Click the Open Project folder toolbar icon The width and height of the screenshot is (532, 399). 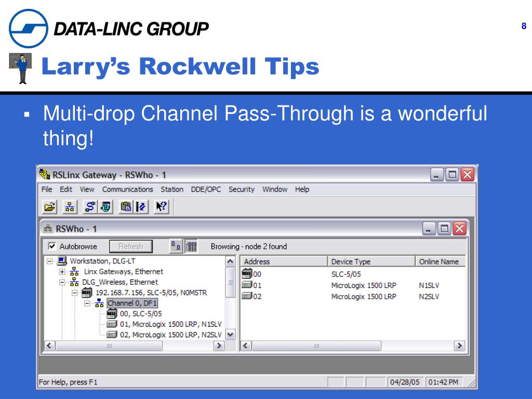(49, 207)
